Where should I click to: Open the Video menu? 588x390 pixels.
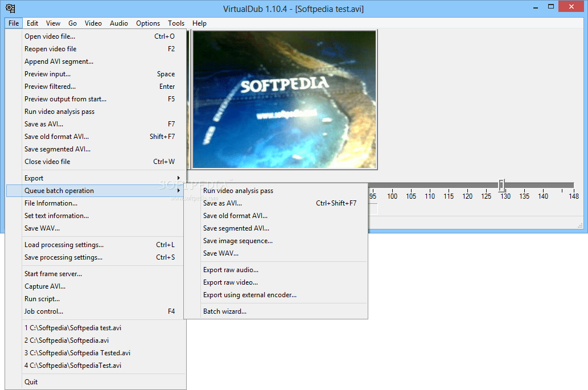click(x=93, y=23)
